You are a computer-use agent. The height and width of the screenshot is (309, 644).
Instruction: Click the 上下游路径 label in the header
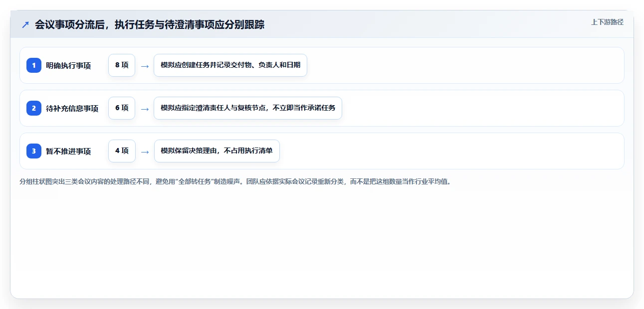coord(607,22)
